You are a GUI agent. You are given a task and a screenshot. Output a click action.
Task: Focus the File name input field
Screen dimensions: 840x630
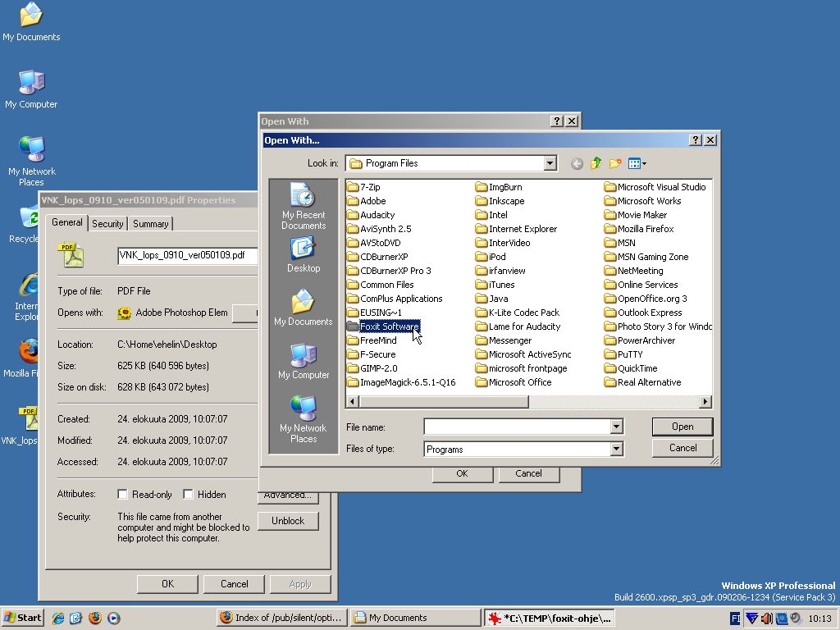point(517,427)
